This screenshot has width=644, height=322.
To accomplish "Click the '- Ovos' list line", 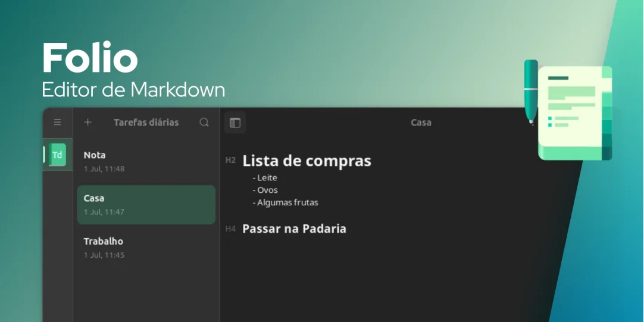I will click(265, 190).
